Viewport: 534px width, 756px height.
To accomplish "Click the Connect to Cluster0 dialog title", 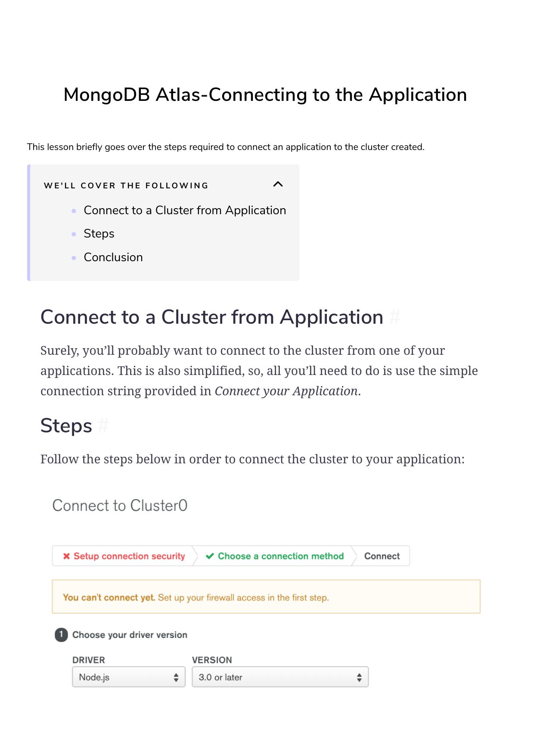I will click(120, 506).
